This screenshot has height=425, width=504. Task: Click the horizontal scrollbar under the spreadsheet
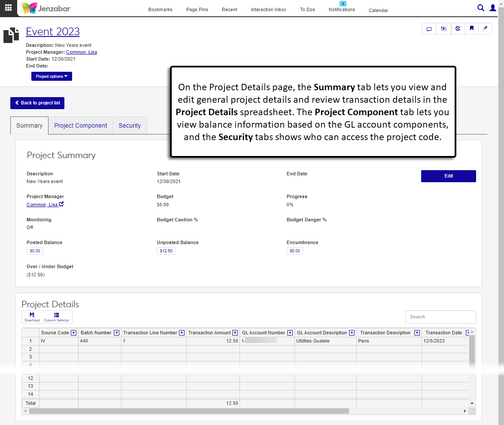click(x=189, y=411)
